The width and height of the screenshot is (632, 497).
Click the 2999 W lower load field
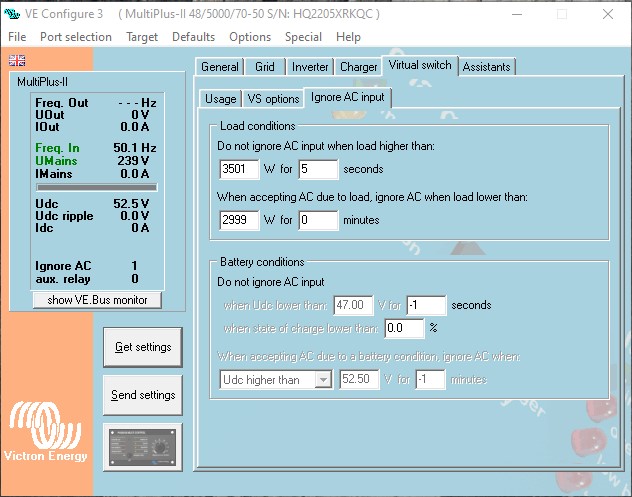point(240,219)
